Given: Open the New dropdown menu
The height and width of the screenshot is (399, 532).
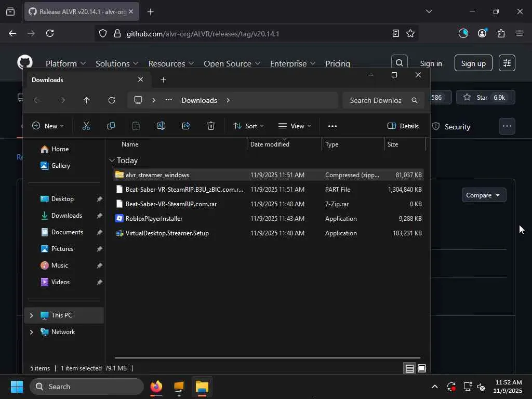Looking at the screenshot, I should (48, 126).
